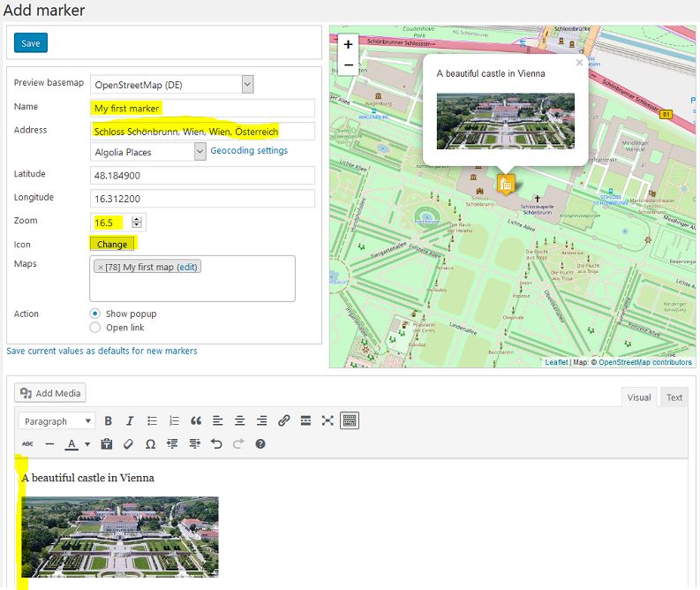Open the Geocoding settings link

pos(249,150)
